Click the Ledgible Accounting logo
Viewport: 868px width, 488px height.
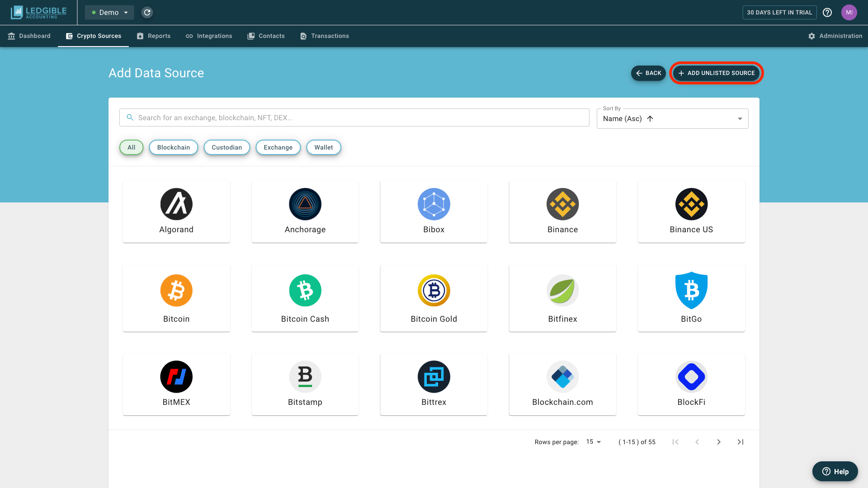[39, 12]
